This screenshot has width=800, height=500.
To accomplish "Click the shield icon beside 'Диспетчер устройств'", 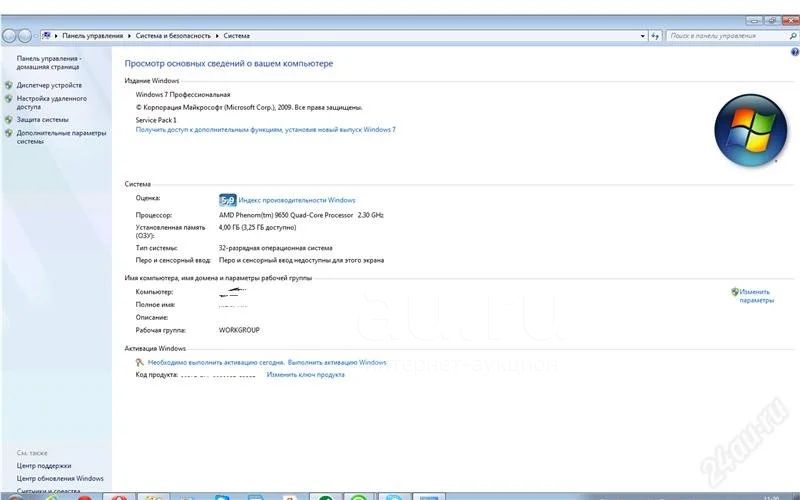I will 9,85.
